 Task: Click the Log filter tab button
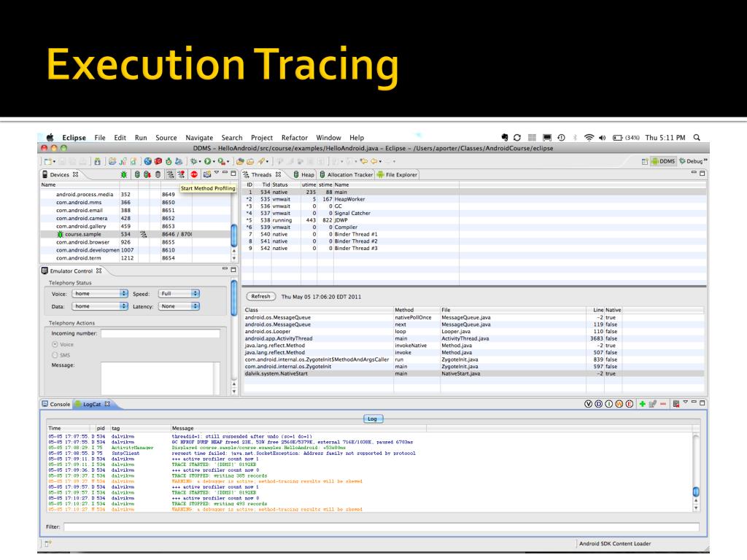coord(372,419)
